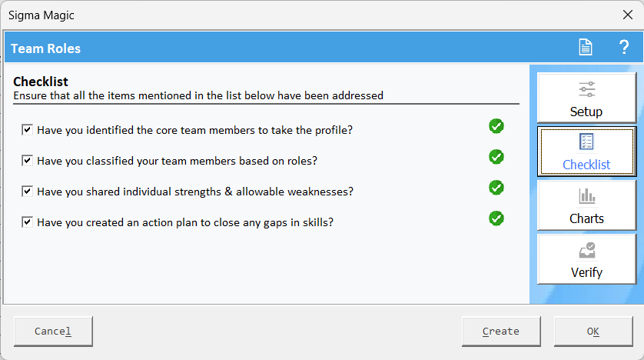This screenshot has height=360, width=644.
Task: Open the Verify panel
Action: tap(586, 259)
